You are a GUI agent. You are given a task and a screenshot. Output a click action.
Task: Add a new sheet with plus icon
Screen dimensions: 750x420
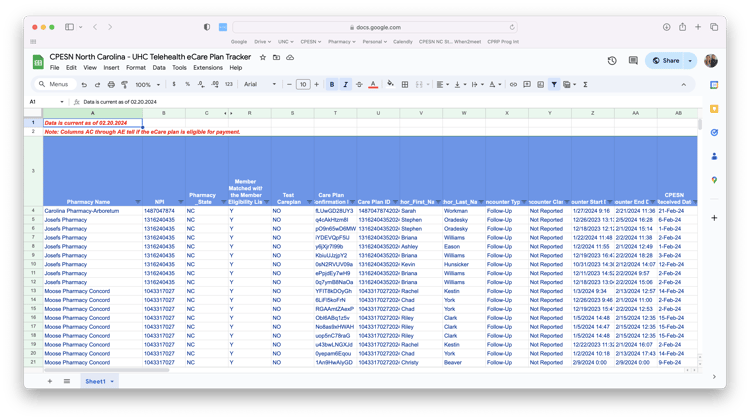pyautogui.click(x=51, y=381)
